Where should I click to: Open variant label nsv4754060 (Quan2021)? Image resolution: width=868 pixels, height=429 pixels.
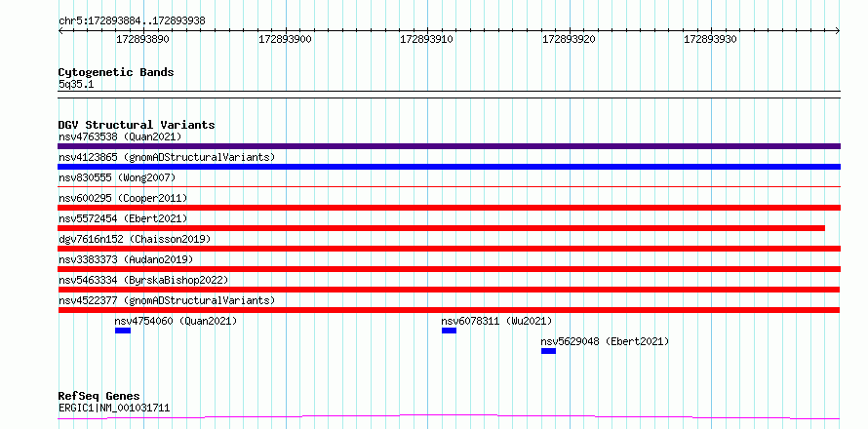(x=176, y=321)
